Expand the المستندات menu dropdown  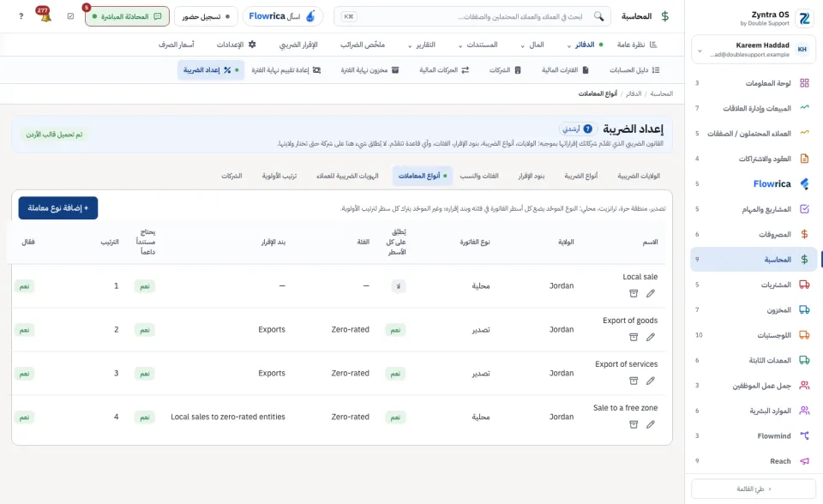click(478, 45)
